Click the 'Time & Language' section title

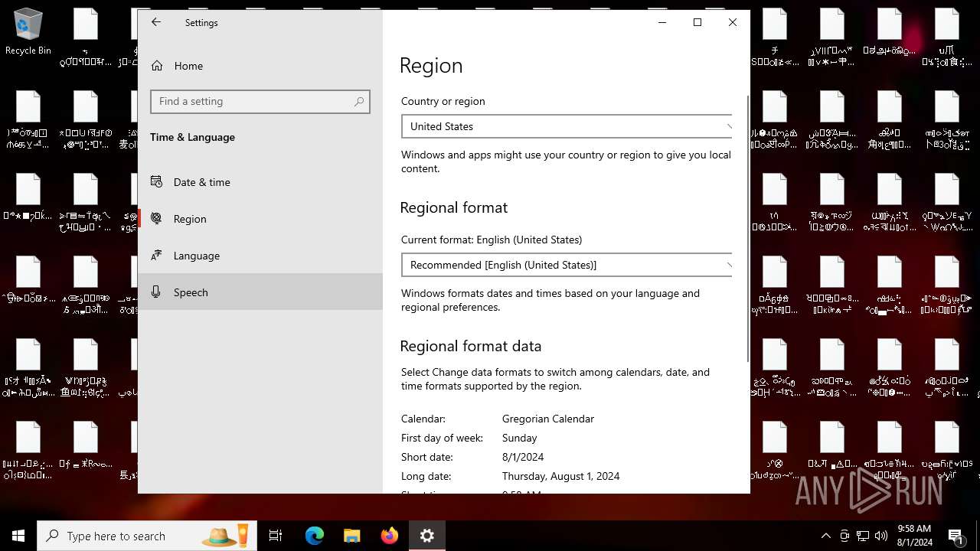click(x=192, y=137)
